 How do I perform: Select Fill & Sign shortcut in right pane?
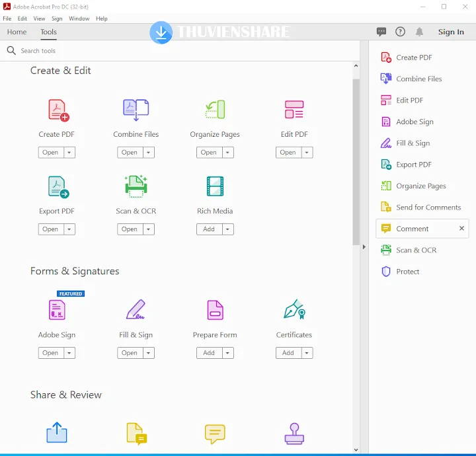[405, 143]
